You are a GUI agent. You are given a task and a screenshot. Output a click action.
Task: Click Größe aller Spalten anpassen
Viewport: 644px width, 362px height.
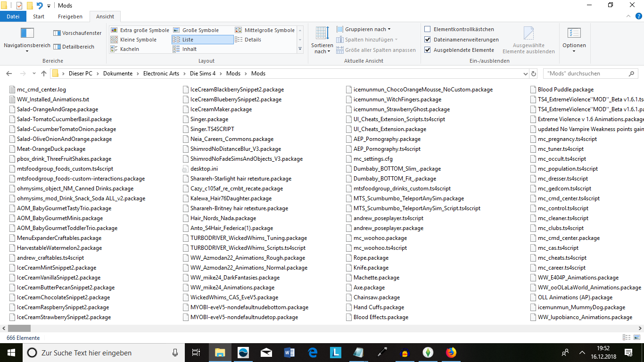(x=376, y=50)
